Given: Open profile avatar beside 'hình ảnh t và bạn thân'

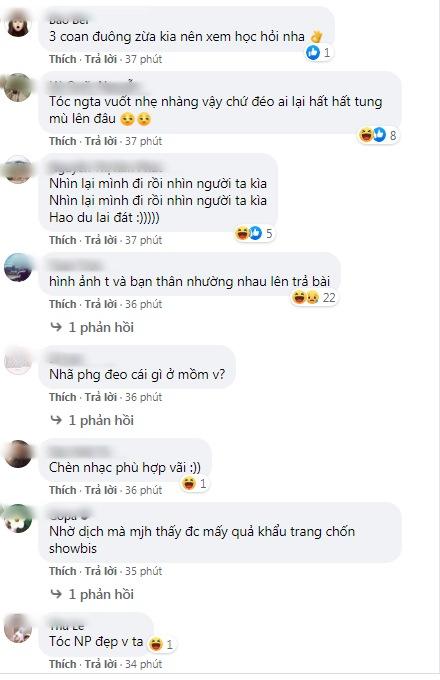Looking at the screenshot, I should coord(18,268).
